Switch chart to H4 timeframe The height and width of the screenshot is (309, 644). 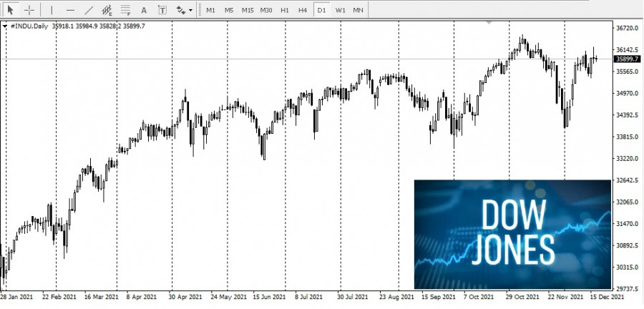pyautogui.click(x=303, y=10)
